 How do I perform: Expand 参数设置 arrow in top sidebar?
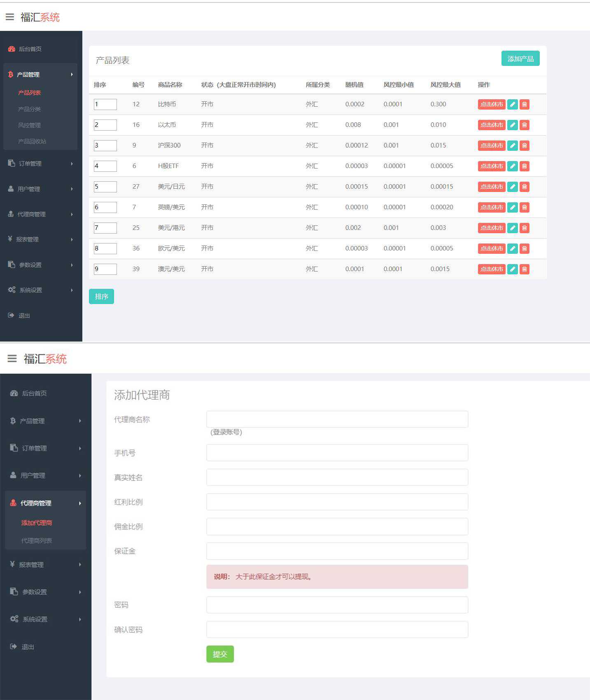coord(72,265)
